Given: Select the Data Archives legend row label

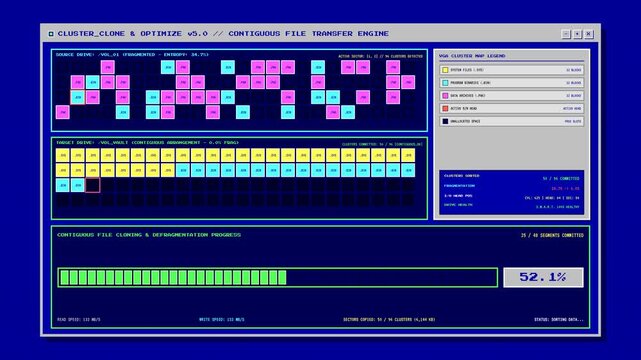Looking at the screenshot, I should pos(468,96).
